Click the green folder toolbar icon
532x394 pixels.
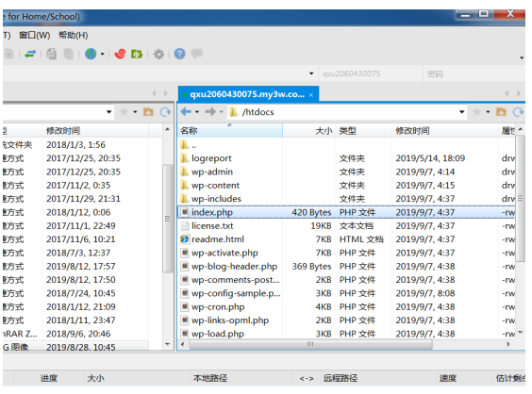137,54
